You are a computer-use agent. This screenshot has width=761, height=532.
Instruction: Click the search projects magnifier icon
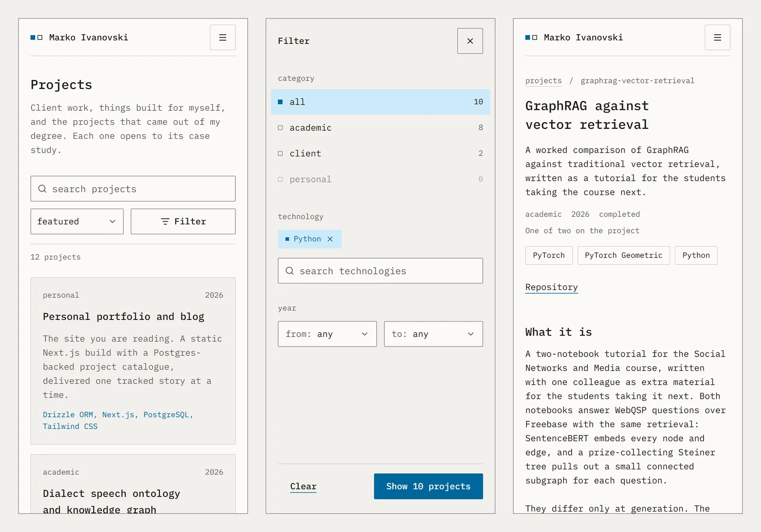[42, 189]
